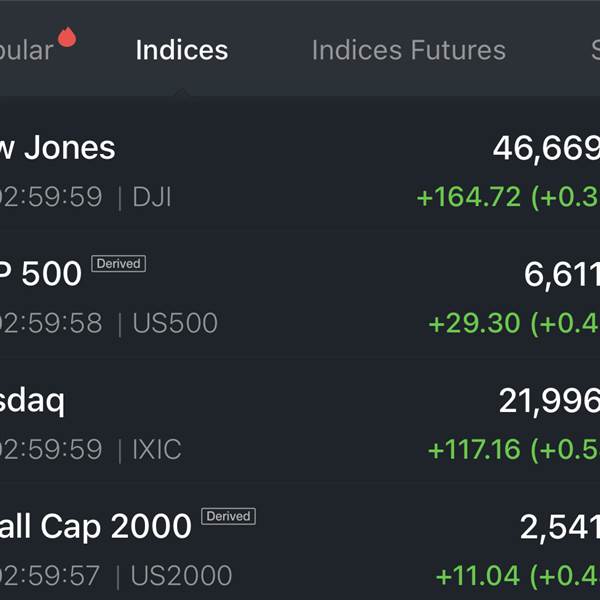Click the IXIC ticker symbol
This screenshot has width=600, height=600.
pyautogui.click(x=157, y=449)
